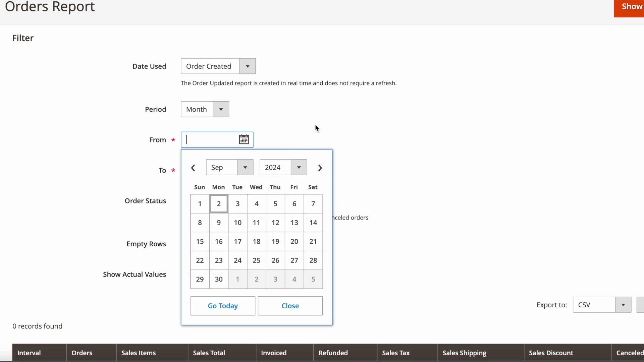Expand the Date Used Order Created dropdown
This screenshot has width=644, height=362.
(218, 66)
